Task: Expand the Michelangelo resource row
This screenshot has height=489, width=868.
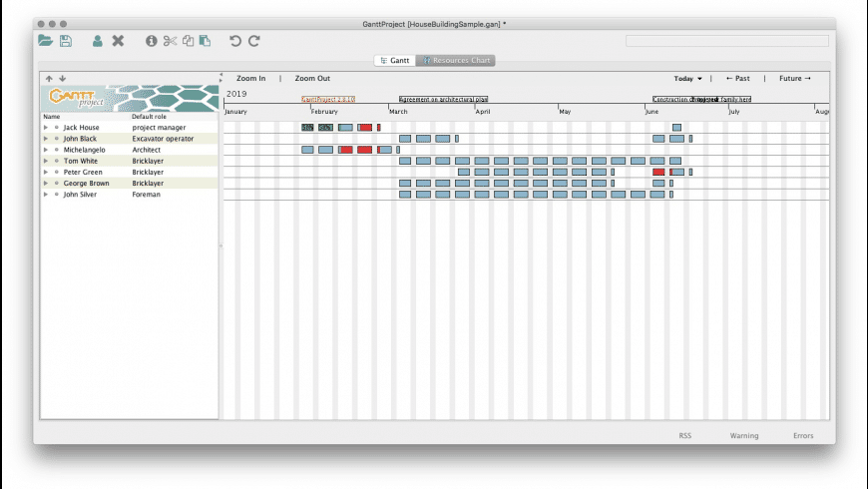Action: point(46,150)
